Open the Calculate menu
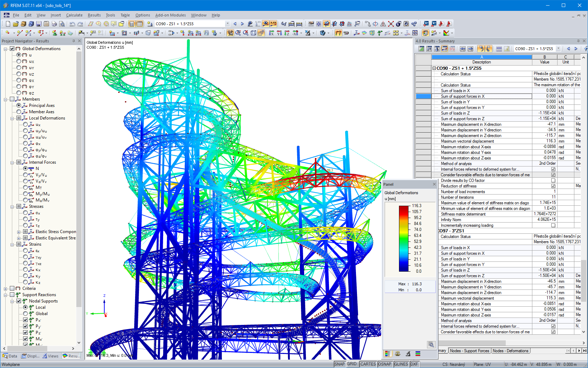This screenshot has height=368, width=588. point(74,15)
